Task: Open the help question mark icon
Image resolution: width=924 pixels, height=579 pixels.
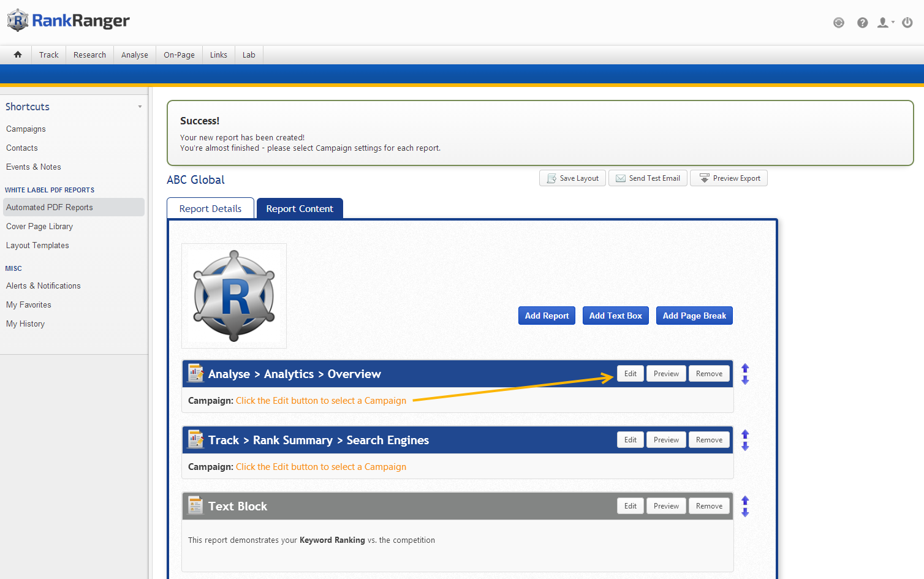Action: [x=862, y=23]
